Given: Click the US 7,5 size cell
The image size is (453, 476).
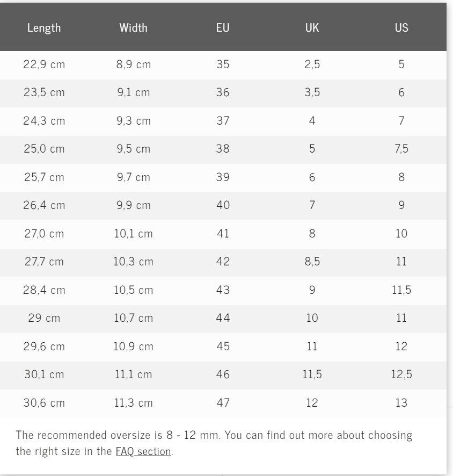Looking at the screenshot, I should click(401, 149).
